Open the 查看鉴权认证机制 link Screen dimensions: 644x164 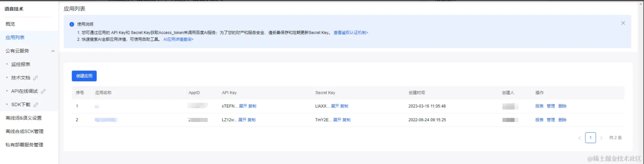pyautogui.click(x=351, y=33)
